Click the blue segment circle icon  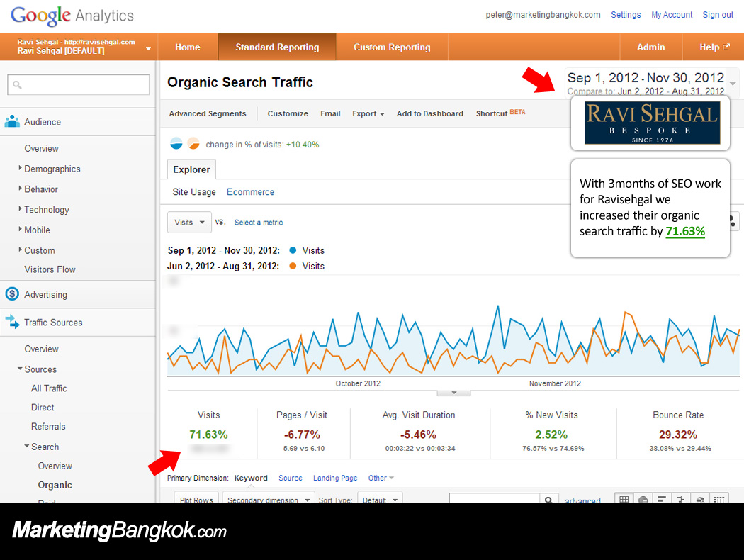click(176, 143)
